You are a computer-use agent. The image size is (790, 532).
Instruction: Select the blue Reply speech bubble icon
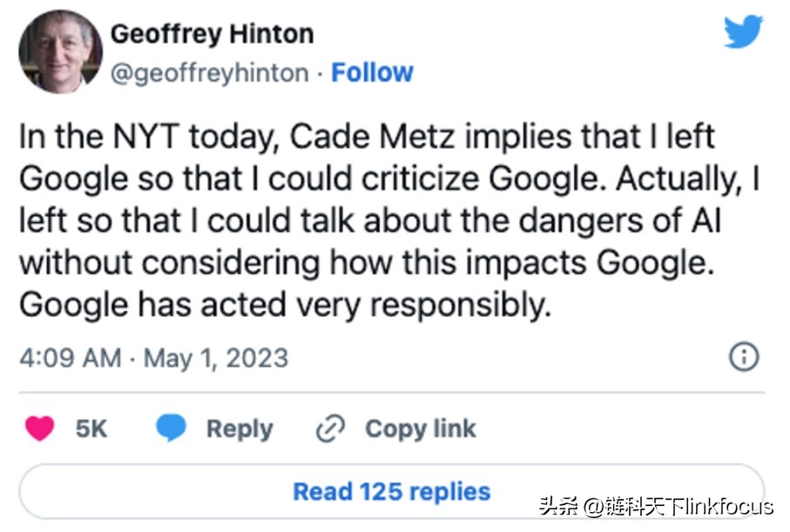171,428
